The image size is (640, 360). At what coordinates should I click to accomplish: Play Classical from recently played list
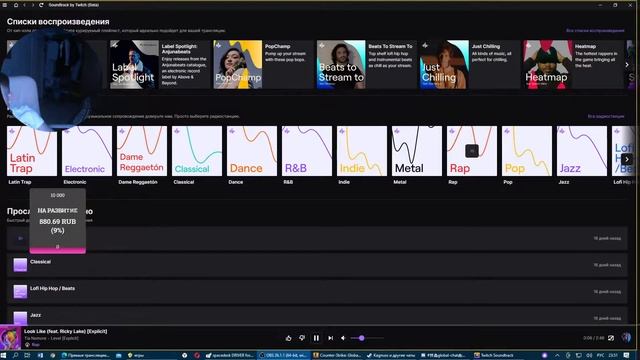pyautogui.click(x=317, y=265)
